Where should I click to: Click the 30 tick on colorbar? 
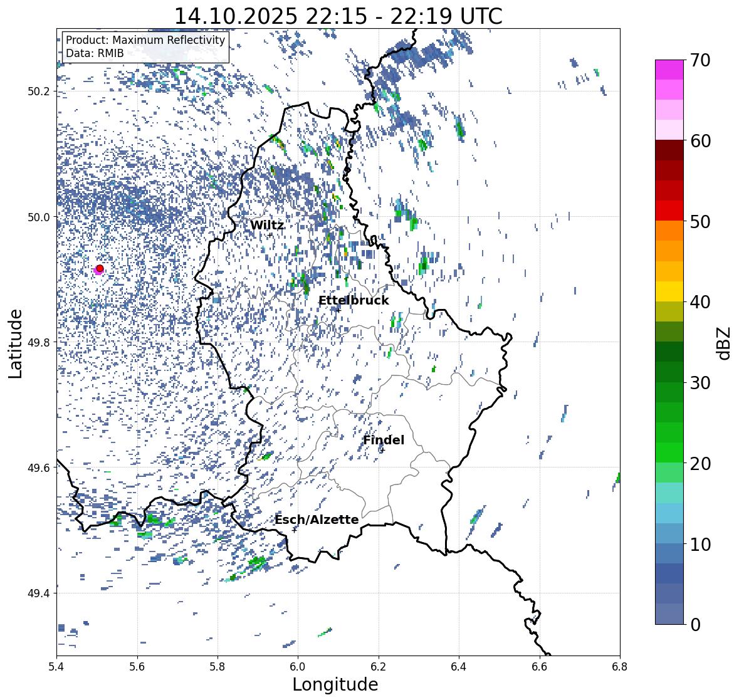(x=700, y=382)
